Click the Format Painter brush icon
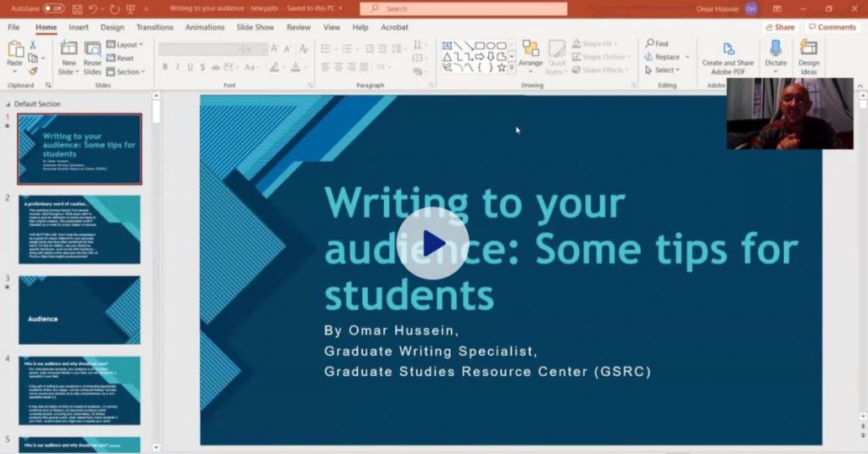The width and height of the screenshot is (868, 454). (x=32, y=71)
